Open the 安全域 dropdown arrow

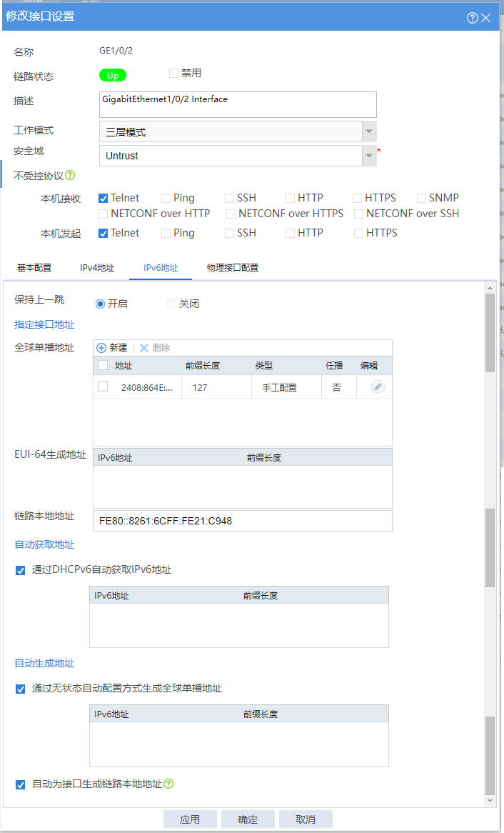pyautogui.click(x=370, y=156)
